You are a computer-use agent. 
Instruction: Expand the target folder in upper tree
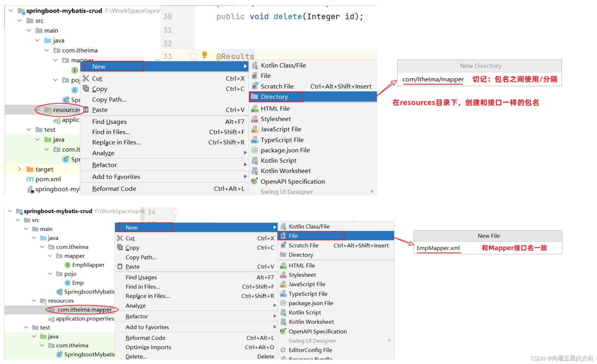(x=20, y=169)
